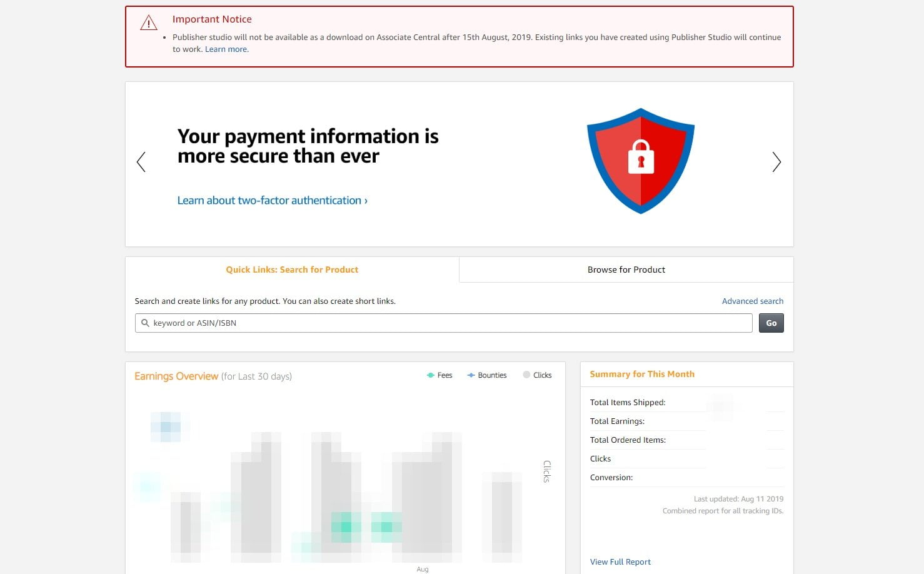Viewport: 924px width, 574px height.
Task: Click the Go button
Action: click(771, 323)
